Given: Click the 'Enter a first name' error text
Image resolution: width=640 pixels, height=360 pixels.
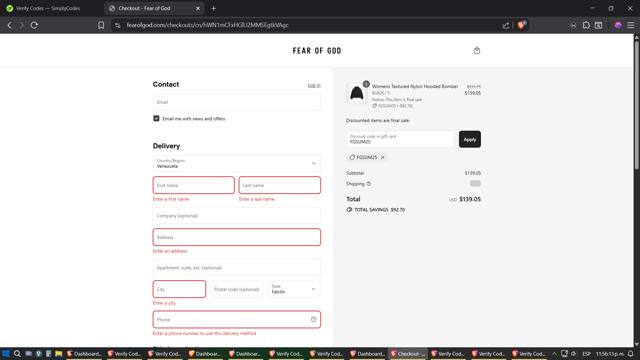Looking at the screenshot, I should (x=171, y=199).
